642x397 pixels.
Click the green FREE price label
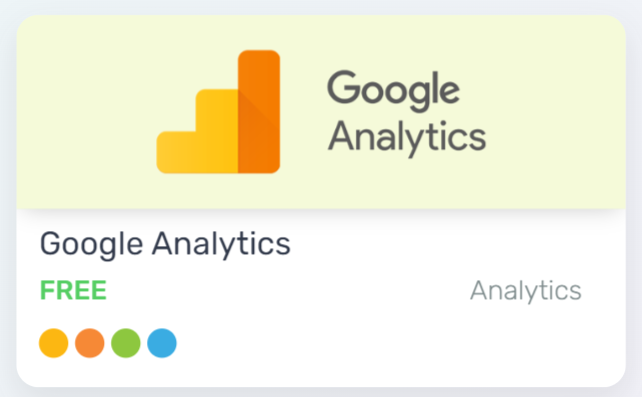(73, 290)
